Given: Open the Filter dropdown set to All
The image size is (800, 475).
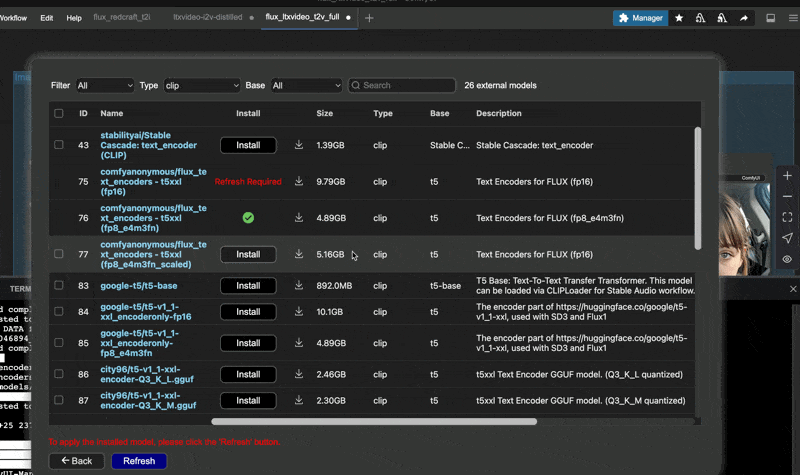Looking at the screenshot, I should [x=105, y=85].
